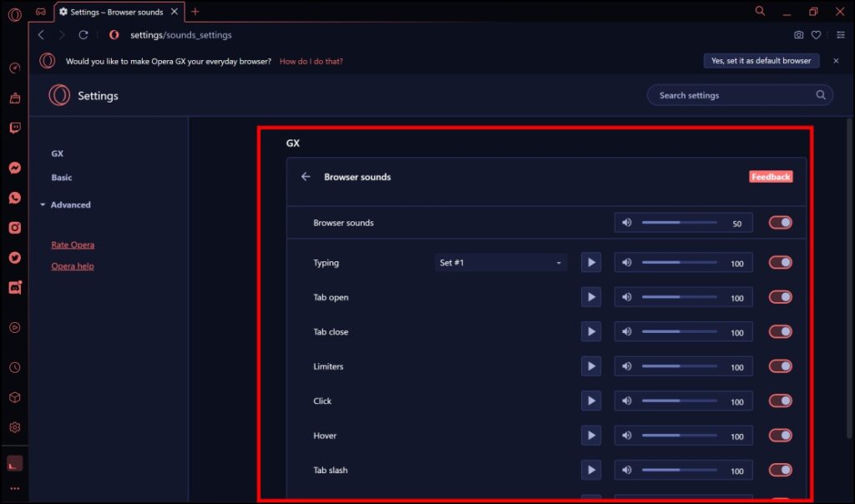Screen dimensions: 855x504
Task: Play the Hover sound preview
Action: coord(591,436)
